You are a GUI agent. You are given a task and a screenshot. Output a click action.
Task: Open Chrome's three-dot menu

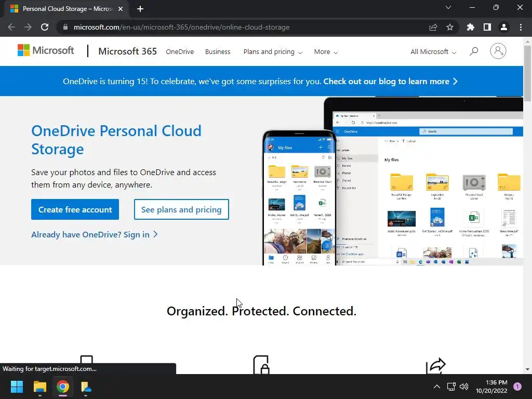(x=521, y=27)
